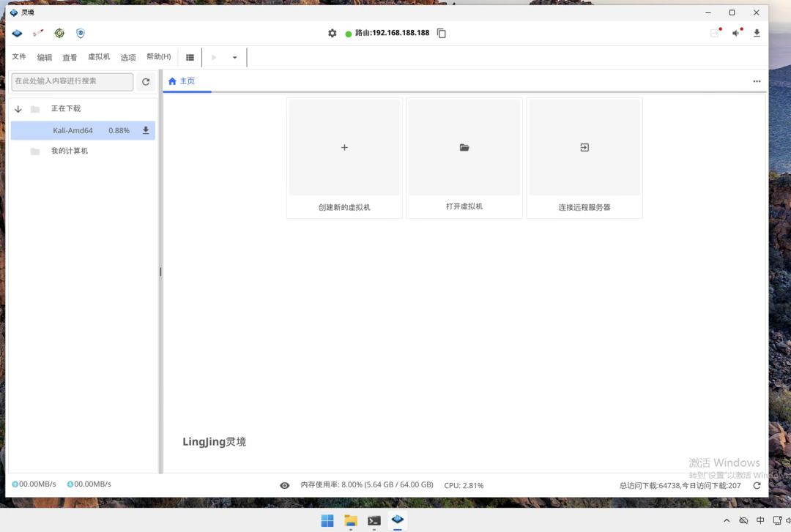Select the Kali-Amd64 download item

(x=83, y=130)
